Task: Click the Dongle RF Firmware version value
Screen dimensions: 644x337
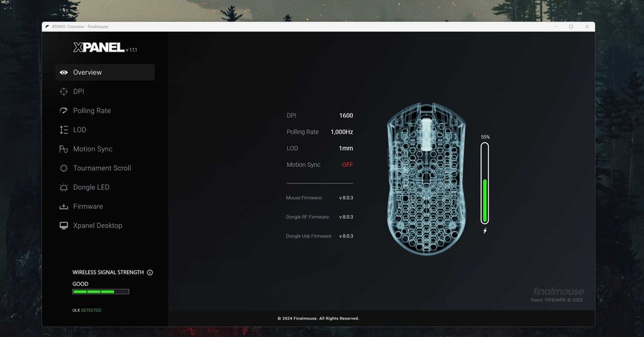Action: (x=346, y=217)
